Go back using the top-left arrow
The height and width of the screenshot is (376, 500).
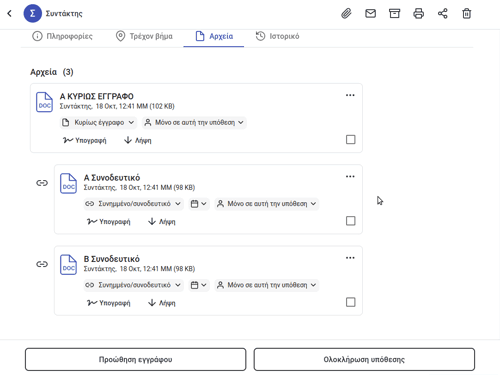click(x=9, y=13)
